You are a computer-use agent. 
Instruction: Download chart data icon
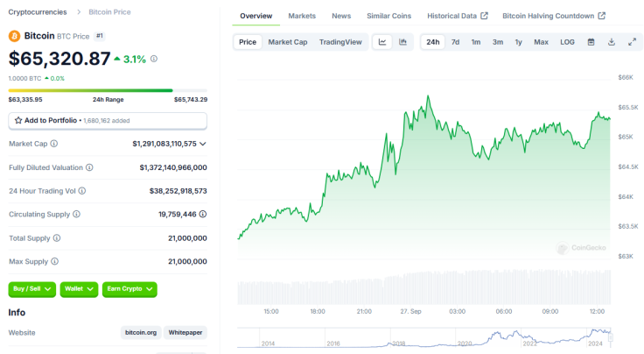[x=612, y=42]
